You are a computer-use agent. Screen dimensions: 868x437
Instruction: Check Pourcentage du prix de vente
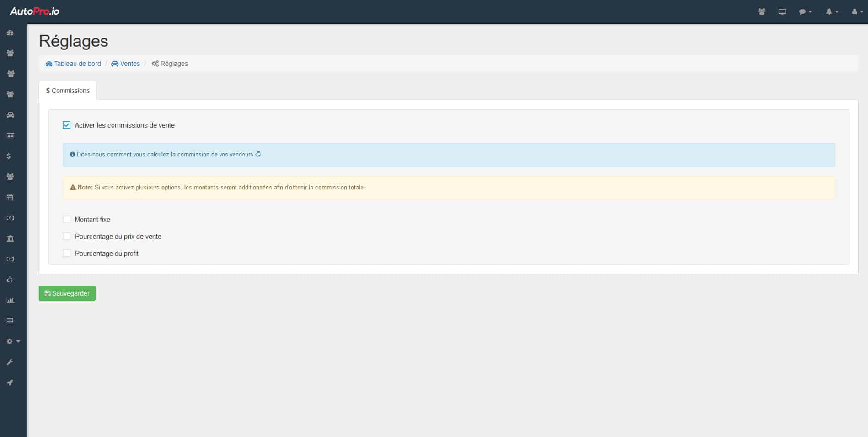pyautogui.click(x=67, y=237)
